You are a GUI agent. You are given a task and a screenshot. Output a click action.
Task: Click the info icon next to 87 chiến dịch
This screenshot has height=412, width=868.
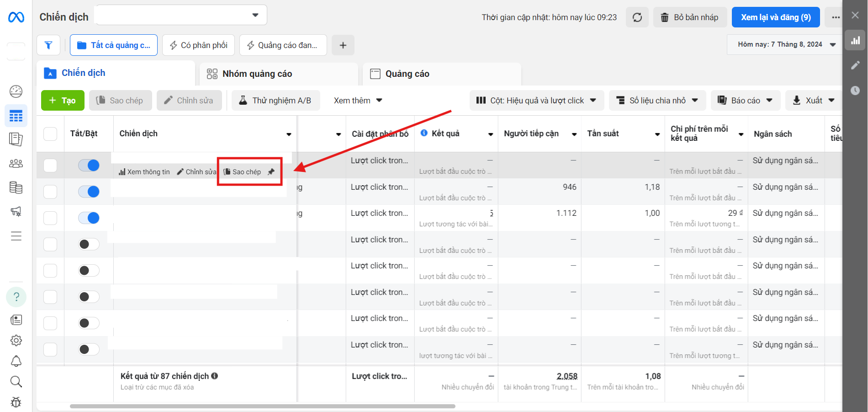pos(215,376)
